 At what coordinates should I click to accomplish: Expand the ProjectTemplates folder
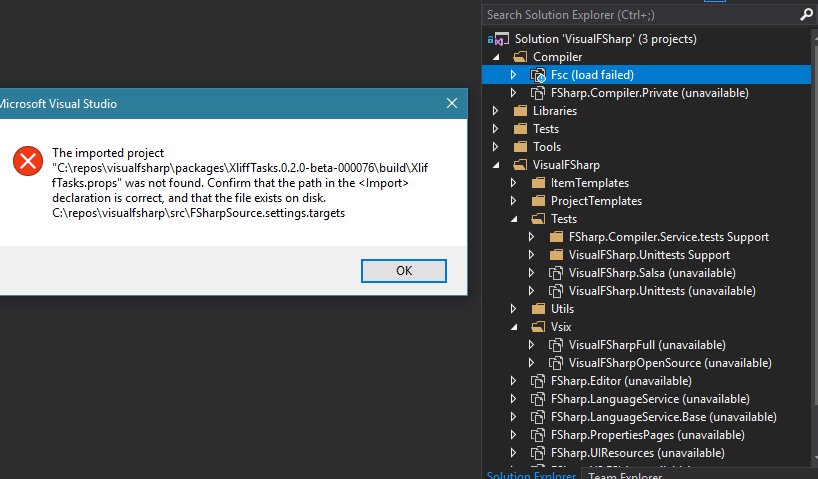pos(513,201)
